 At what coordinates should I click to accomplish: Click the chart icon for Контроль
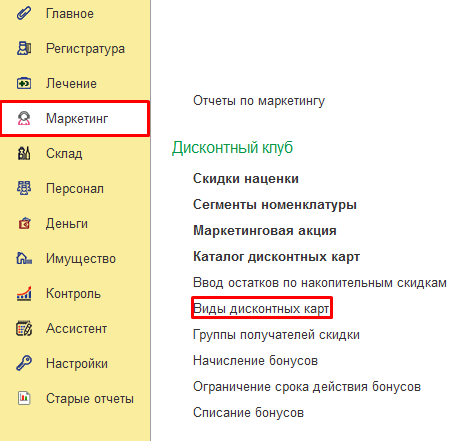pyautogui.click(x=24, y=293)
